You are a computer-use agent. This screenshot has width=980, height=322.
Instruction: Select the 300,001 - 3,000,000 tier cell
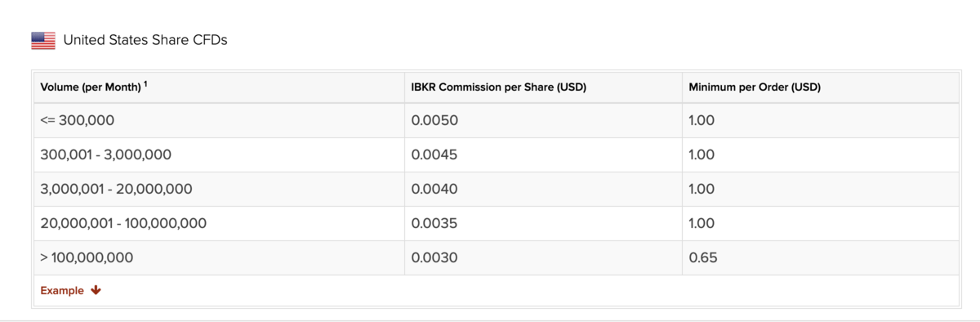click(105, 154)
